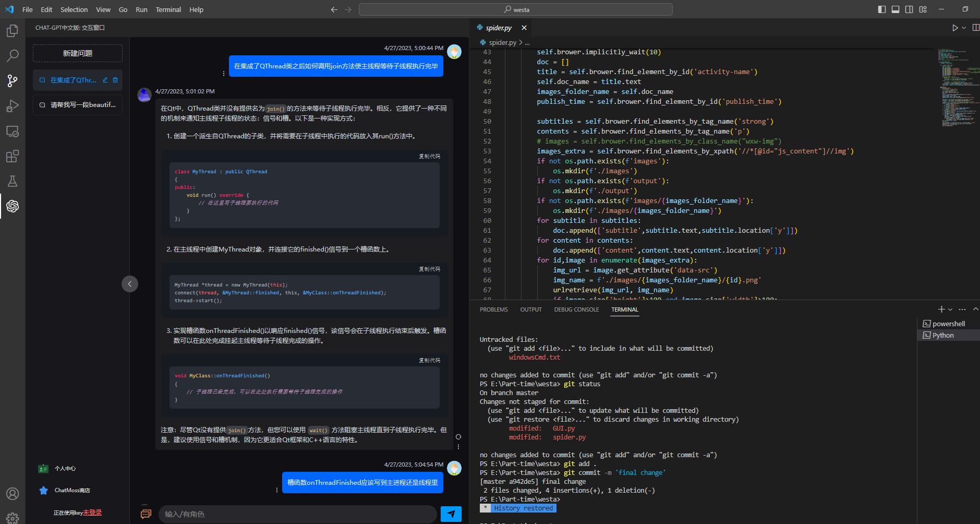Toggle the bottom panel layout
This screenshot has height=524, width=980.
[896, 9]
